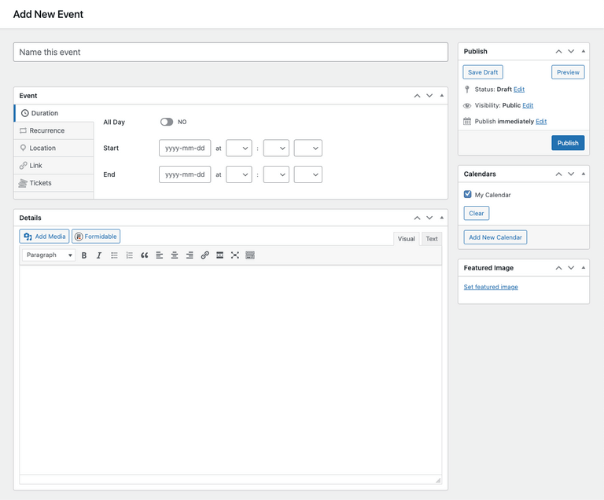Insert a bulleted list
Image resolution: width=604 pixels, height=500 pixels.
point(114,255)
